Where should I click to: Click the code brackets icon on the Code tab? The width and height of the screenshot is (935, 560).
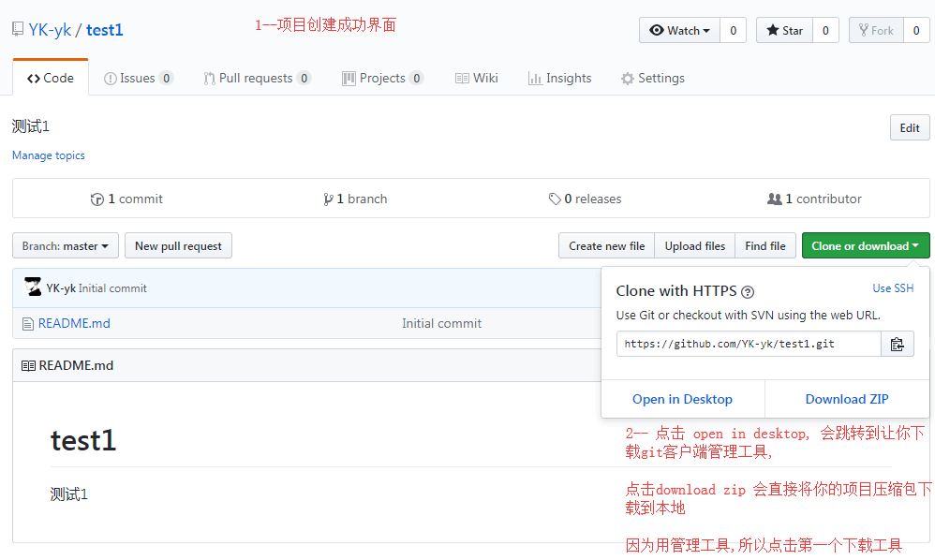[x=34, y=79]
